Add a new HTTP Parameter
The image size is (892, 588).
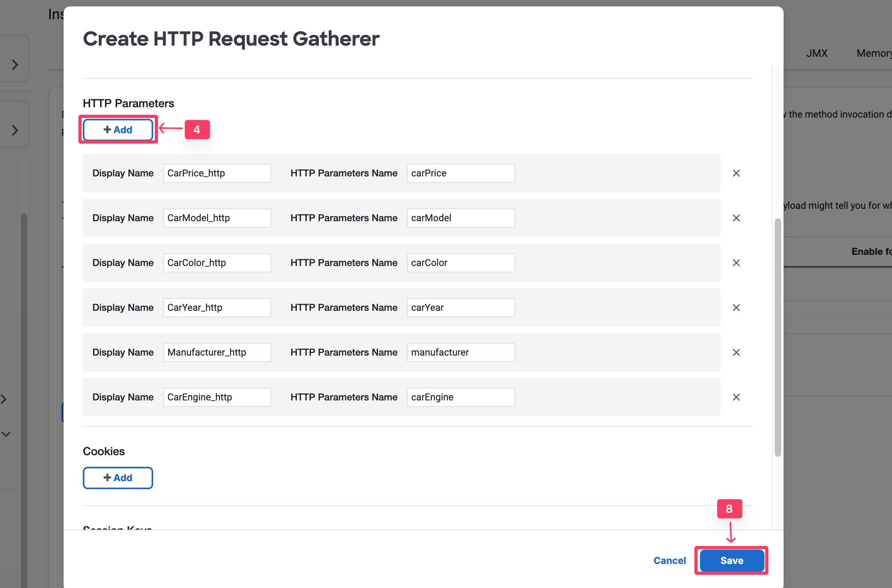tap(118, 130)
